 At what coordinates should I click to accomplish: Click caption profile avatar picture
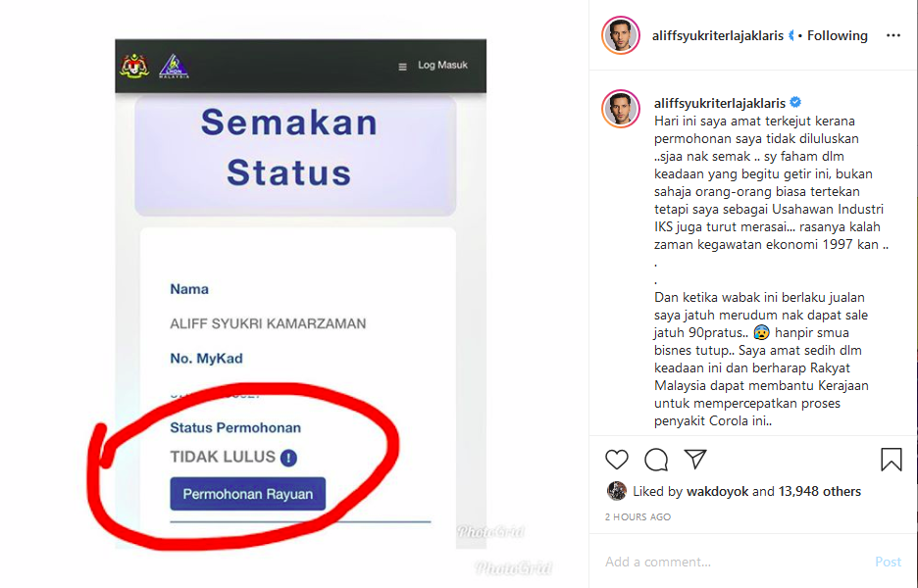click(x=621, y=109)
